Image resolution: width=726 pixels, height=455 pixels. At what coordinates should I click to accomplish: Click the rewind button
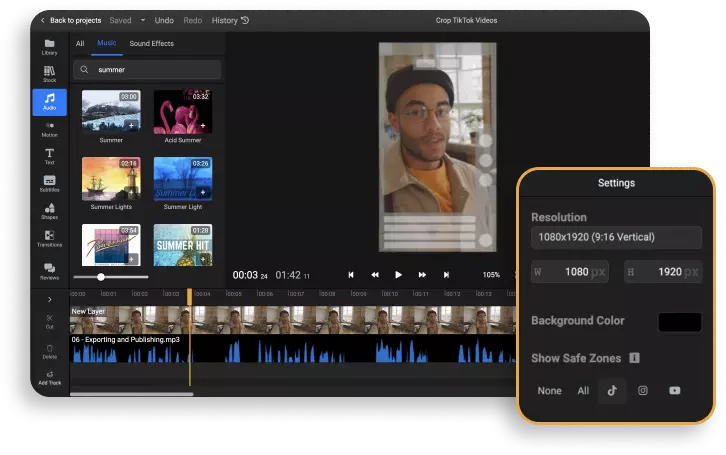pos(375,275)
